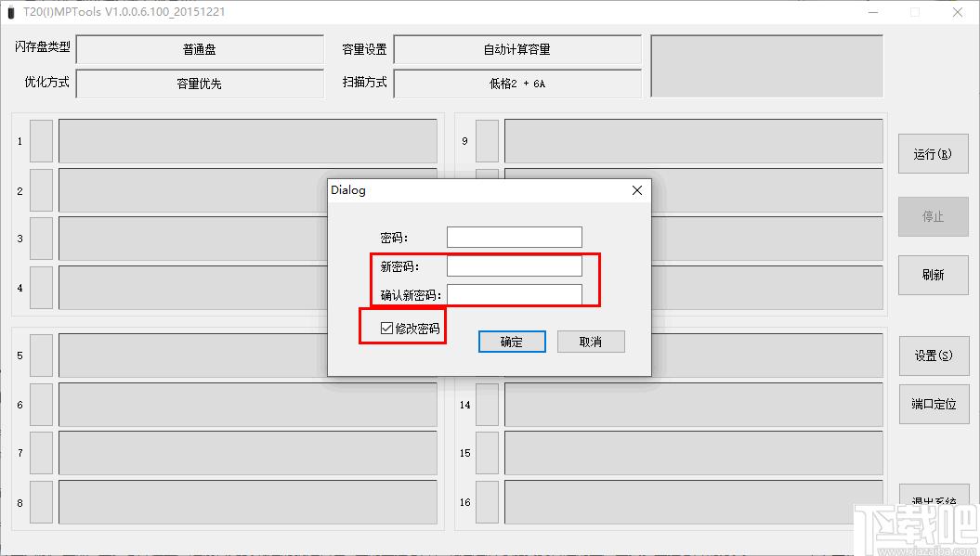Image resolution: width=980 pixels, height=556 pixels.
Task: Click the port 8 status box
Action: (41, 502)
